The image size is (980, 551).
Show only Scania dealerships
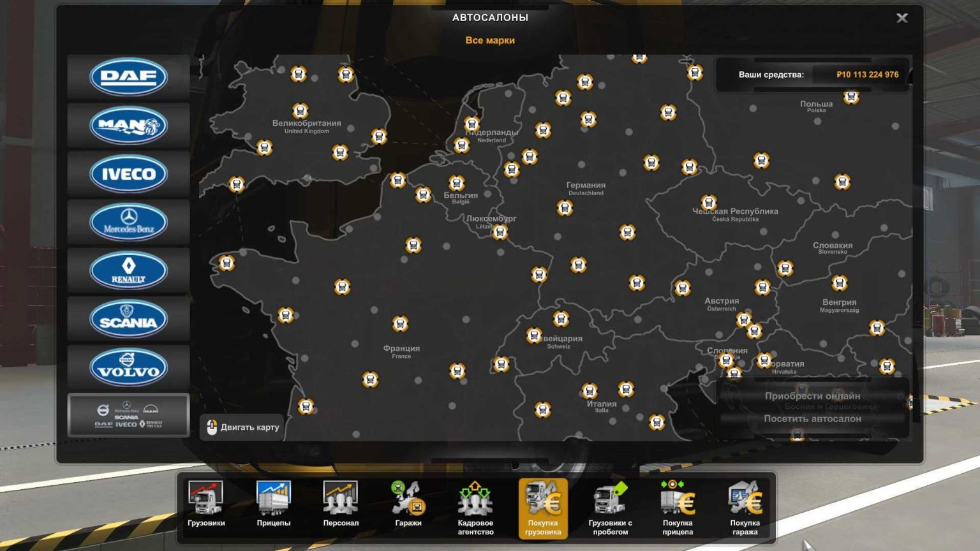point(127,319)
